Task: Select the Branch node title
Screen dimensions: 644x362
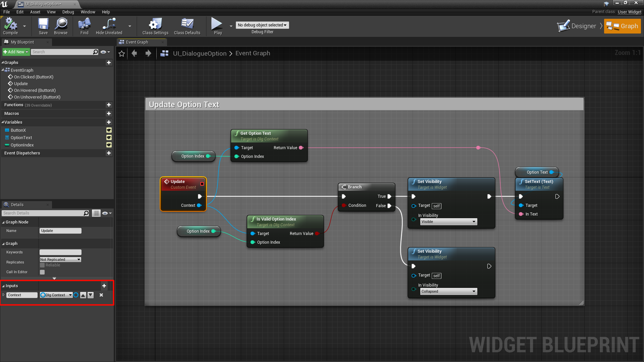Action: pos(355,187)
